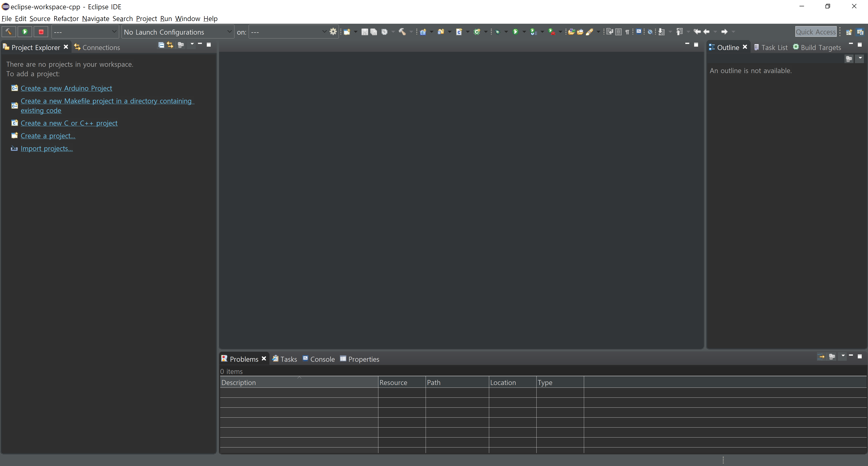Click the 'Import projects...' link
868x466 pixels.
[x=47, y=149]
